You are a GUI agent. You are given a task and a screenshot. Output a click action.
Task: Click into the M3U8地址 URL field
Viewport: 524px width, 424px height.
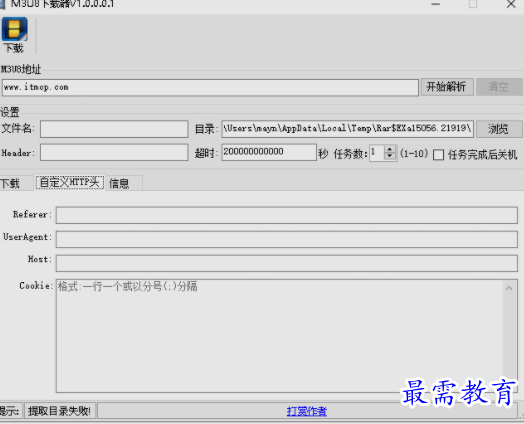pyautogui.click(x=210, y=88)
